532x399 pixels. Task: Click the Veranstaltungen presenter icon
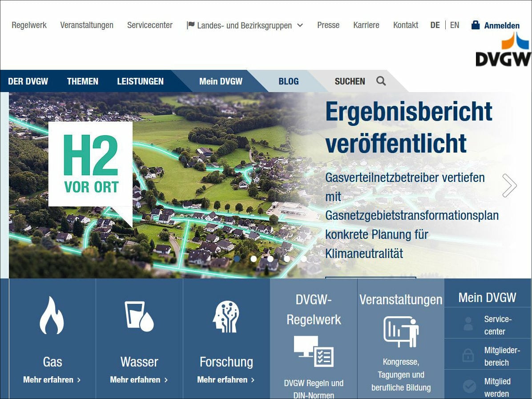point(401,332)
